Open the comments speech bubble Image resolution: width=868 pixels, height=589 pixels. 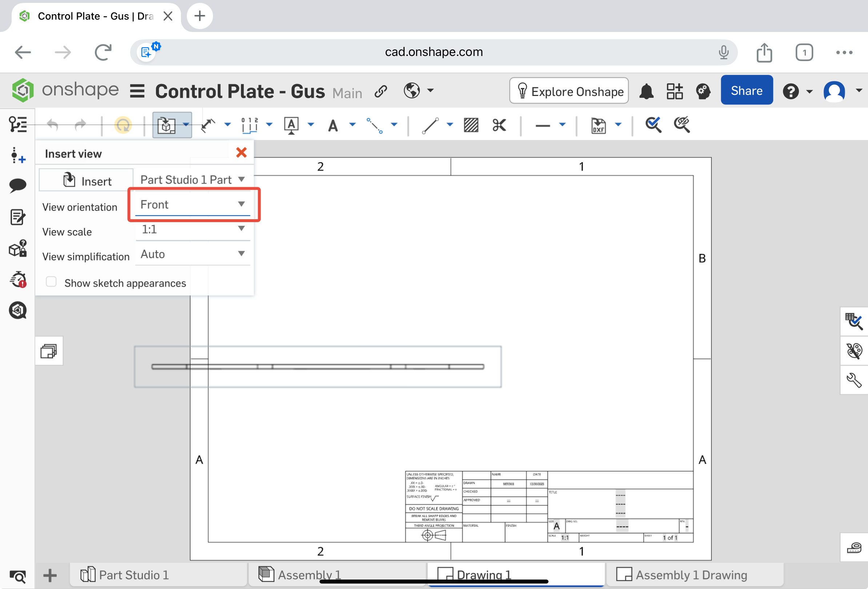coord(17,185)
